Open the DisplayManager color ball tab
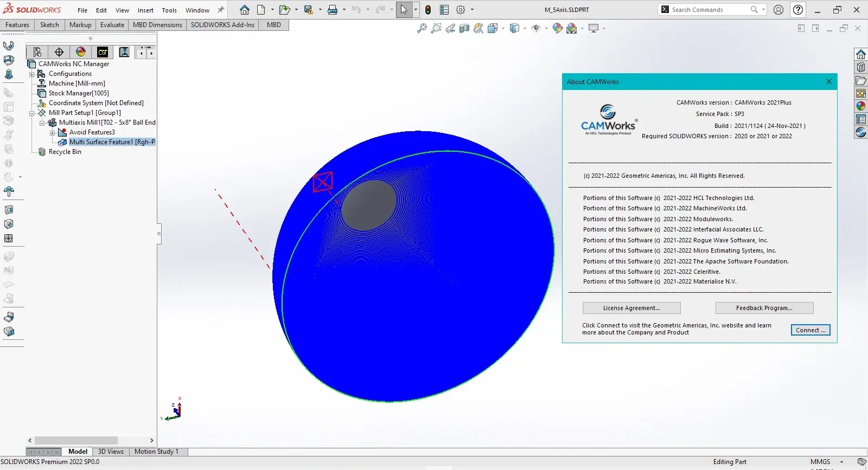The width and height of the screenshot is (868, 470). tap(81, 52)
